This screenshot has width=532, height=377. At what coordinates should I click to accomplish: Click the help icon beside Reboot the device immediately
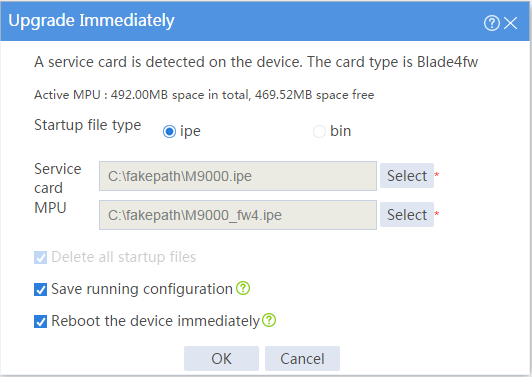coord(269,320)
